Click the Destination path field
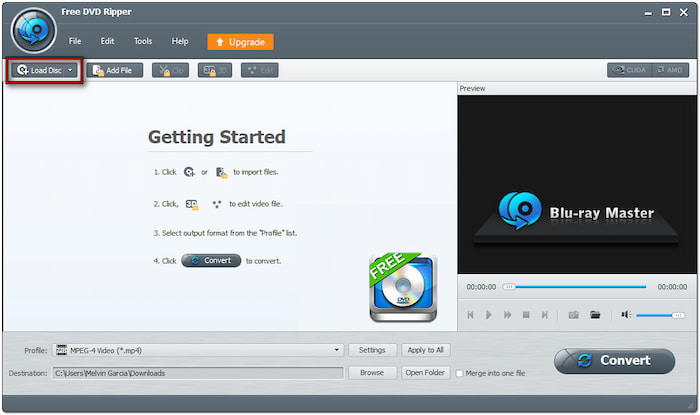 [x=197, y=373]
